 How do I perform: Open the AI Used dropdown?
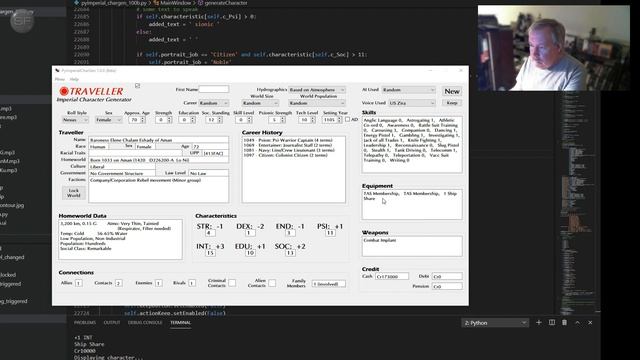coord(409,90)
